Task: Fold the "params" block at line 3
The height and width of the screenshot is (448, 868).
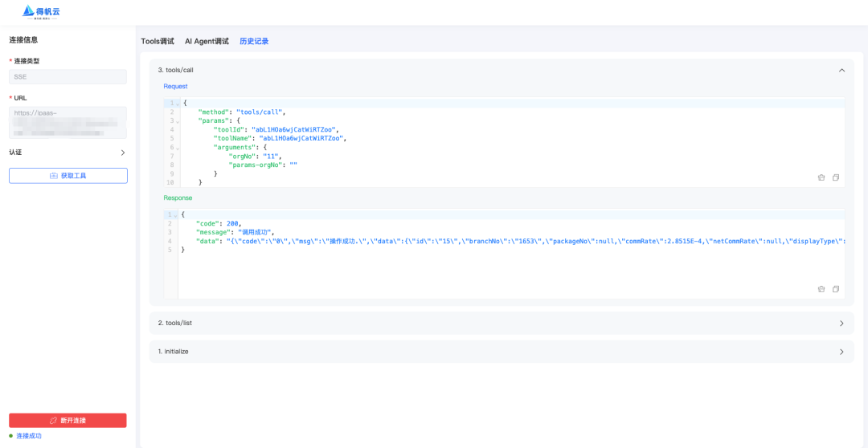Action: (177, 121)
